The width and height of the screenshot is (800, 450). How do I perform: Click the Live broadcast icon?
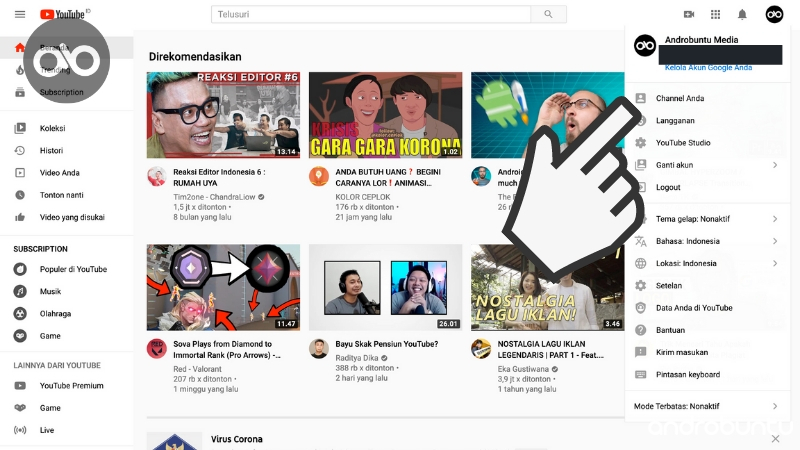point(20,430)
